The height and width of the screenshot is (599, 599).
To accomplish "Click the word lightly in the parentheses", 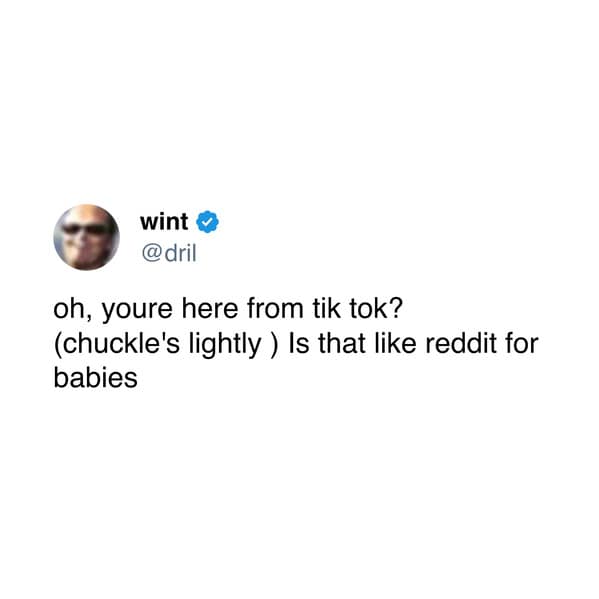I will point(225,344).
